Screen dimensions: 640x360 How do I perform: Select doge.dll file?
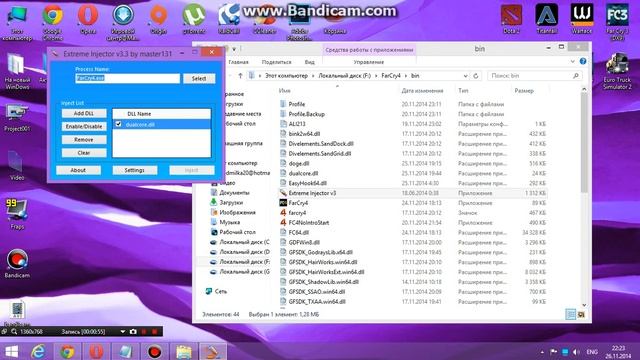click(x=298, y=164)
